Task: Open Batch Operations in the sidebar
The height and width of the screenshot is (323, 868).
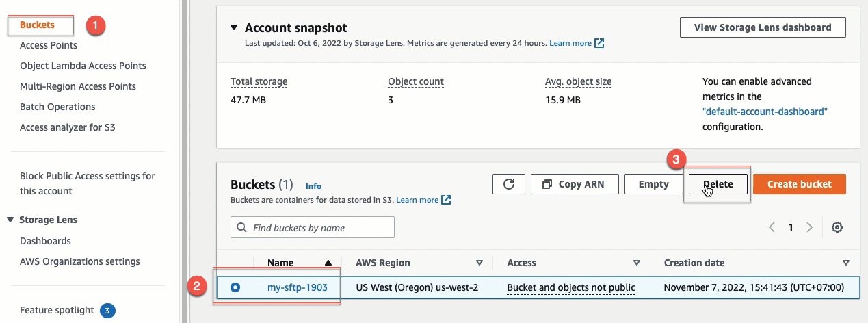Action: point(57,107)
